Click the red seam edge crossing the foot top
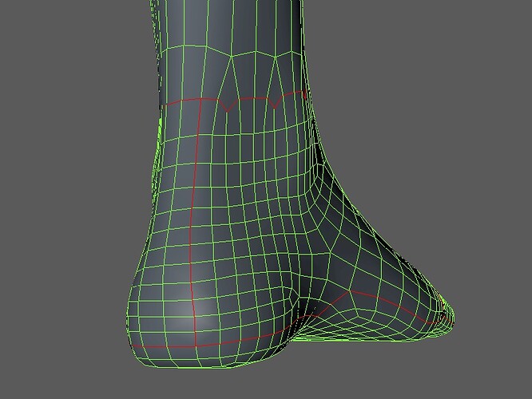The width and height of the screenshot is (532, 399). (x=383, y=305)
